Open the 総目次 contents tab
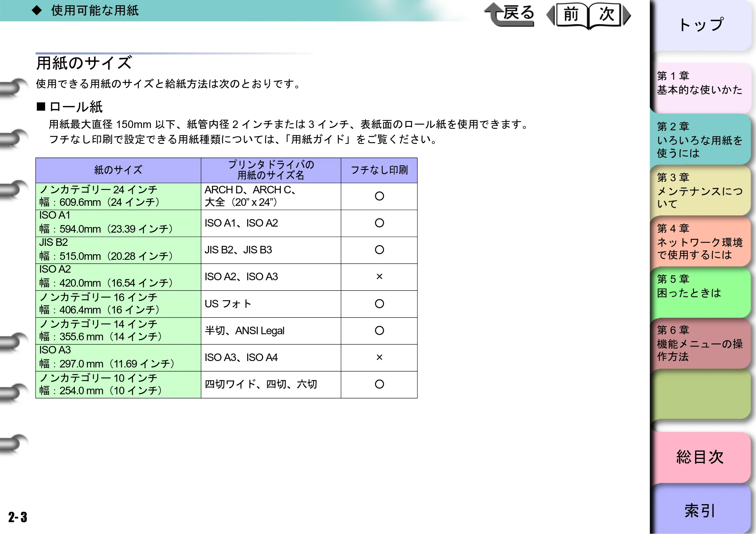This screenshot has height=534, width=756. [x=701, y=457]
